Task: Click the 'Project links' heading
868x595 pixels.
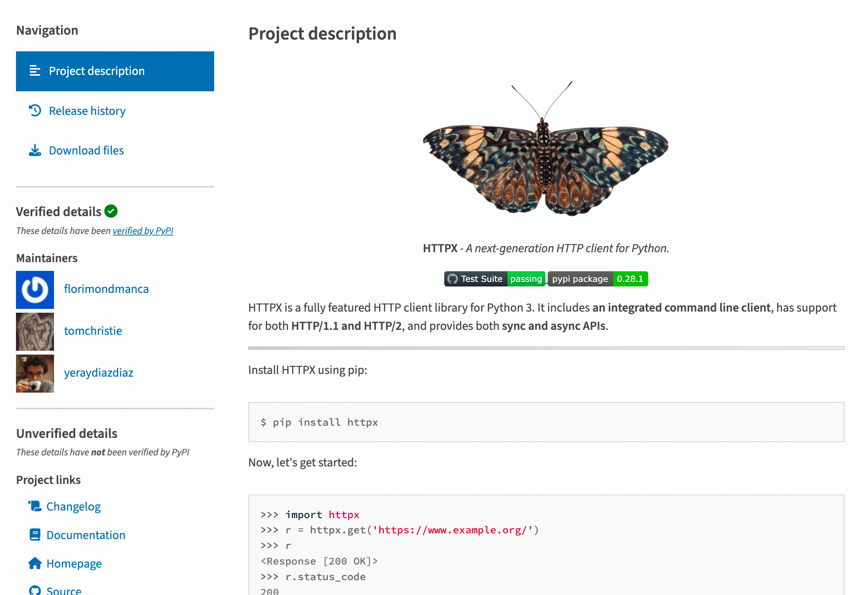Action: (48, 480)
